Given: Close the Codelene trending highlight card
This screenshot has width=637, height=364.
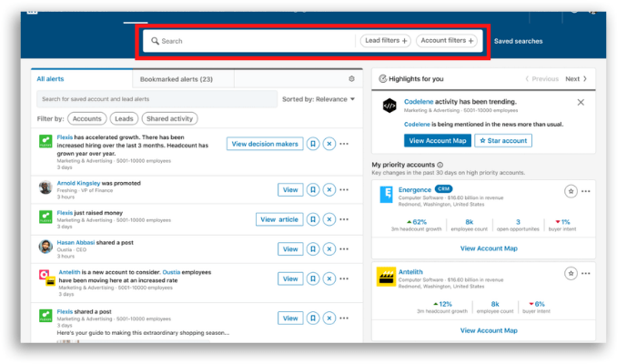Looking at the screenshot, I should pos(581,102).
